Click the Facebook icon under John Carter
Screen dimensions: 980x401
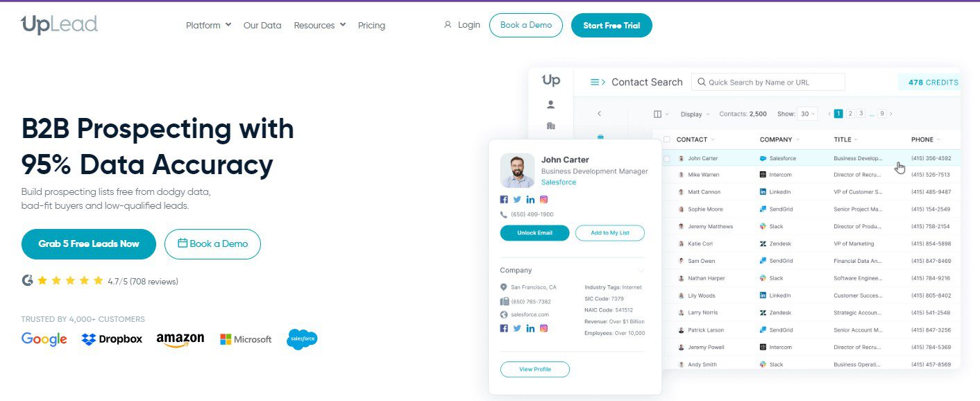coord(504,200)
